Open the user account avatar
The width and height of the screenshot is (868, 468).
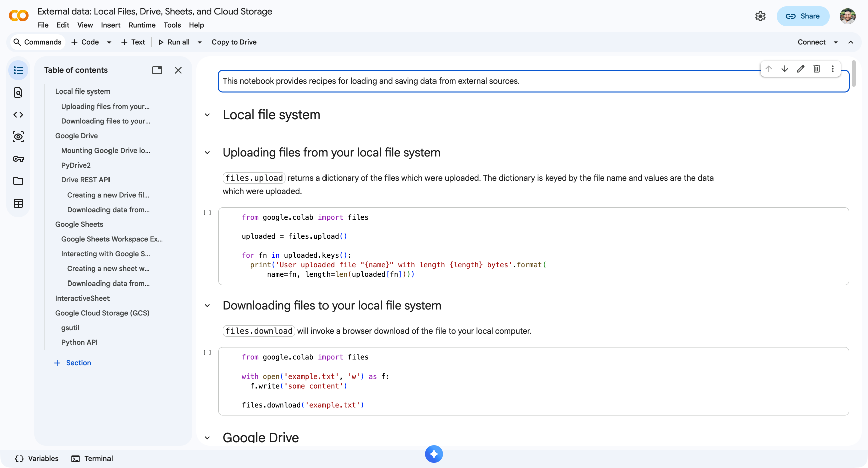coord(848,16)
